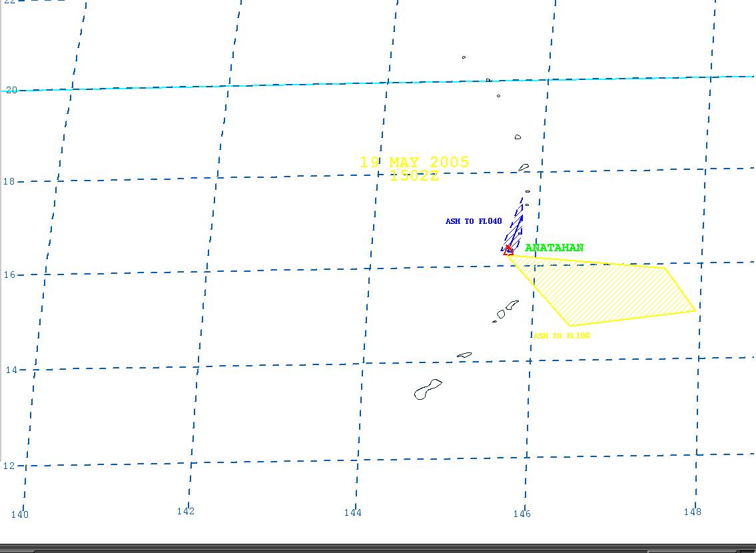Click the yellow '1502Z' time text

point(415,176)
